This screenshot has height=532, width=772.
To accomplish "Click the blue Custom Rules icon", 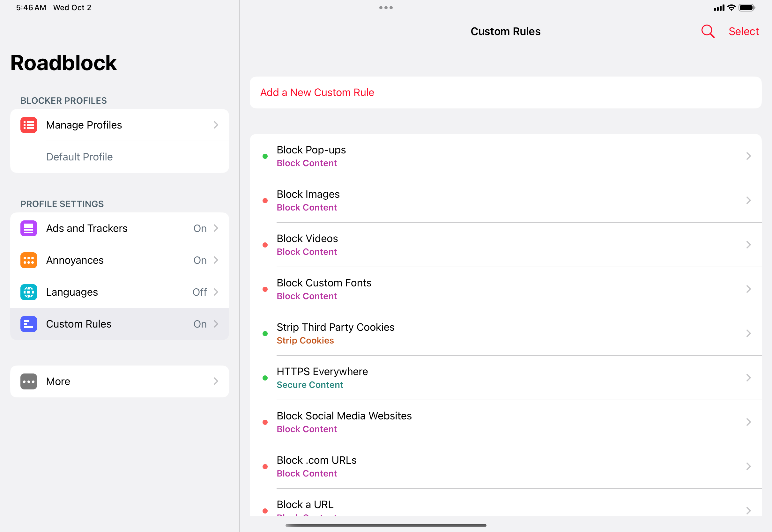I will coord(29,324).
